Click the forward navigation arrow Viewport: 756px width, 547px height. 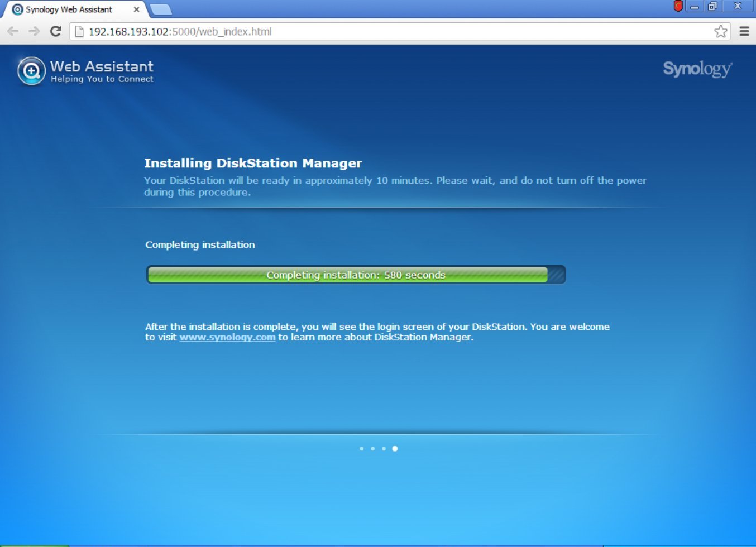pos(34,31)
